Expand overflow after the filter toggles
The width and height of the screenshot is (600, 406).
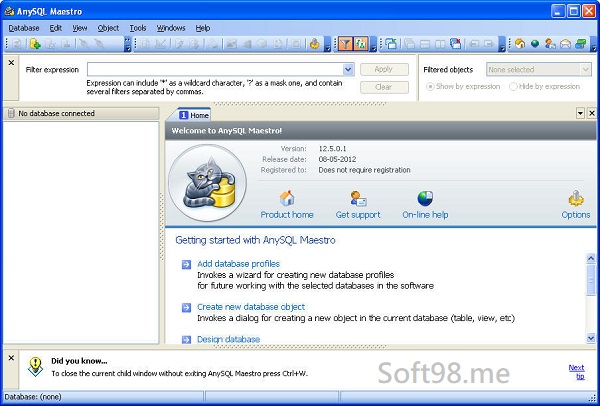click(x=373, y=44)
